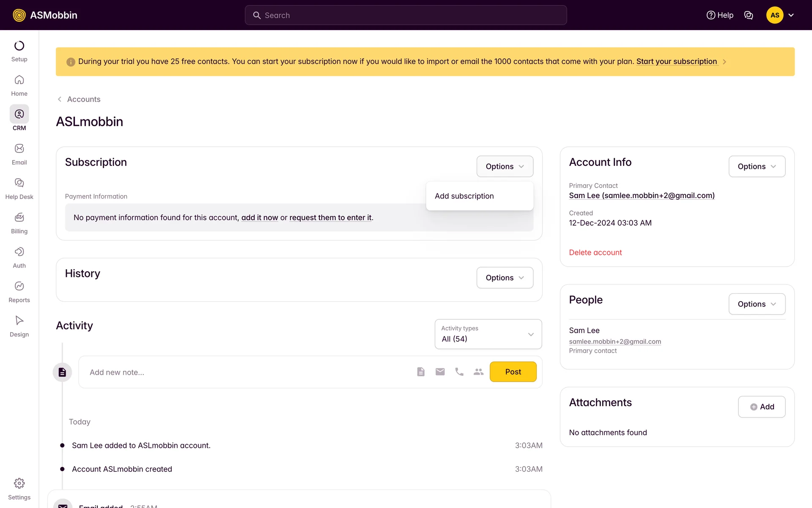Open the History Options dropdown
This screenshot has height=508, width=812.
[x=505, y=278]
